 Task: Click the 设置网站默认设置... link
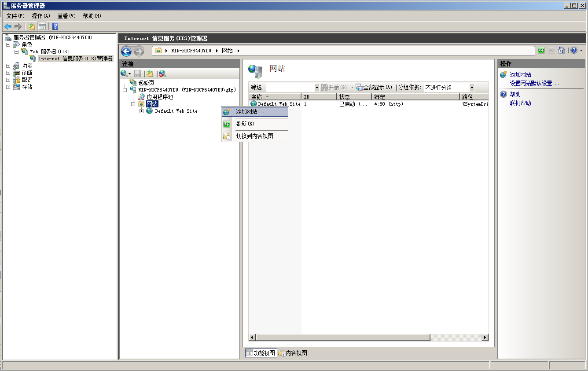(x=534, y=83)
